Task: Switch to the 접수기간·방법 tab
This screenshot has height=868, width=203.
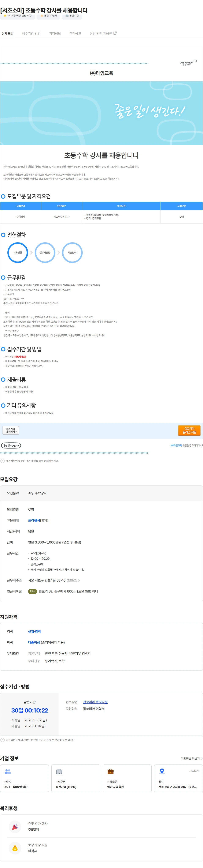Action: (31, 33)
